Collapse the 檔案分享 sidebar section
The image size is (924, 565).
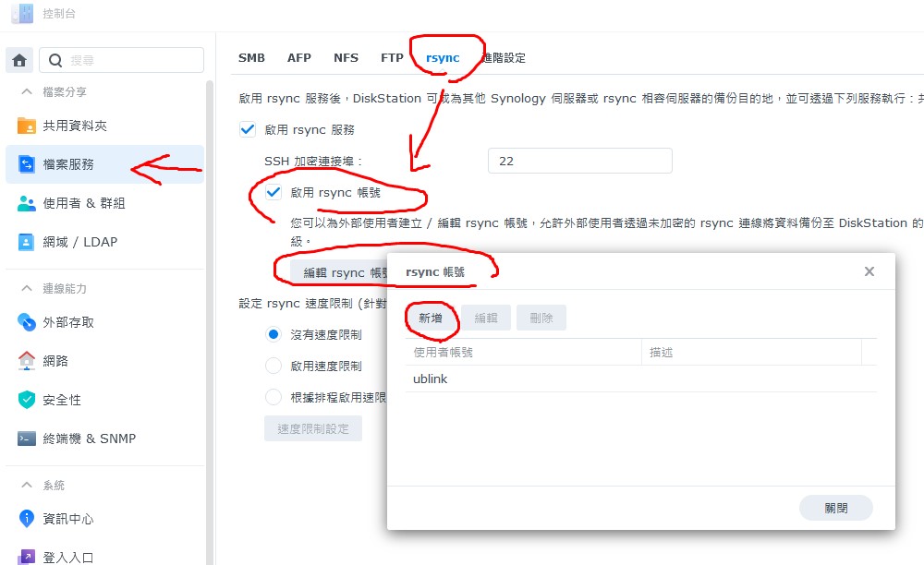tap(26, 92)
